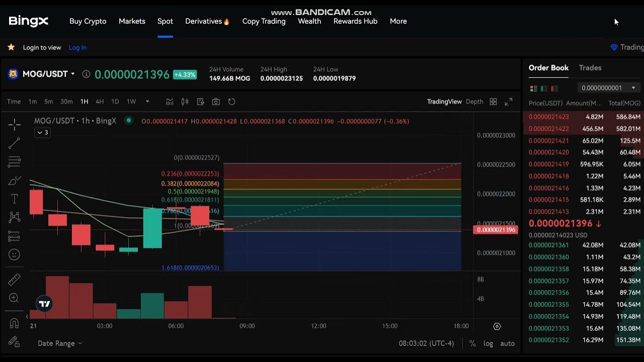Image resolution: width=644 pixels, height=362 pixels.
Task: Toggle magnet mode for drawings
Action: [14, 323]
